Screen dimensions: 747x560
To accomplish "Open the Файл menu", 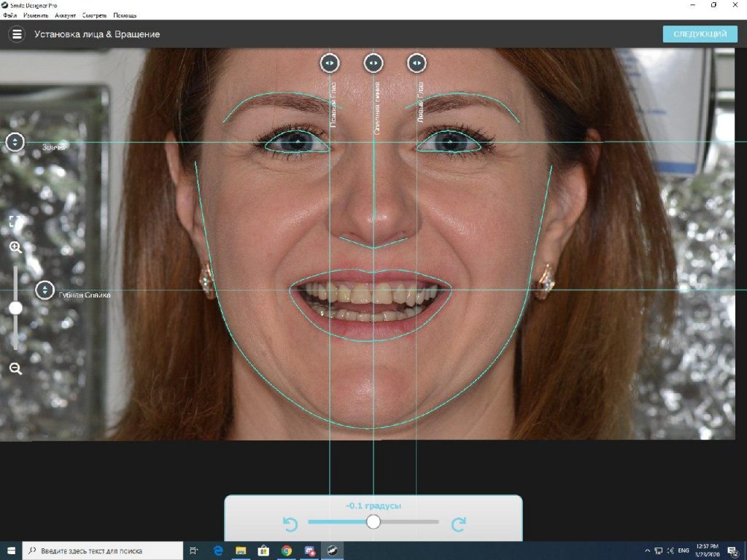I will click(x=9, y=15).
